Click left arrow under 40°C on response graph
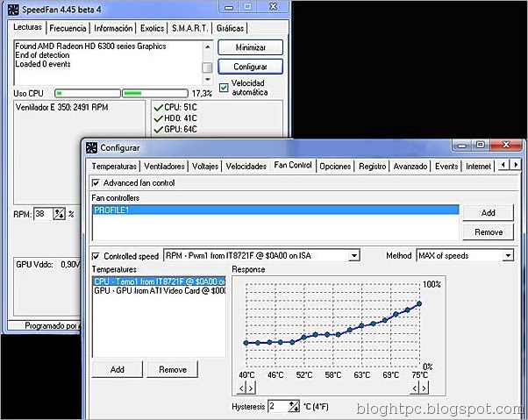This screenshot has width=528, height=420. (242, 387)
